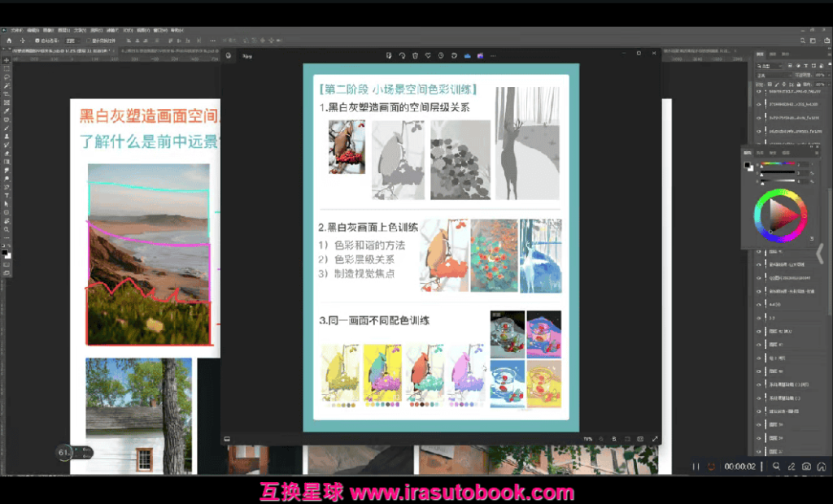Click the workspace switcher icon at top right

click(813, 41)
